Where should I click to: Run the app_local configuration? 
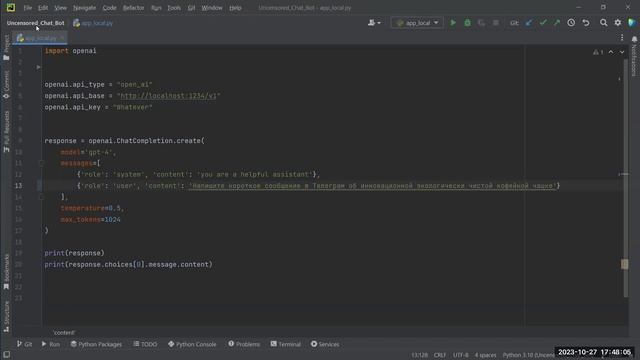tap(453, 23)
